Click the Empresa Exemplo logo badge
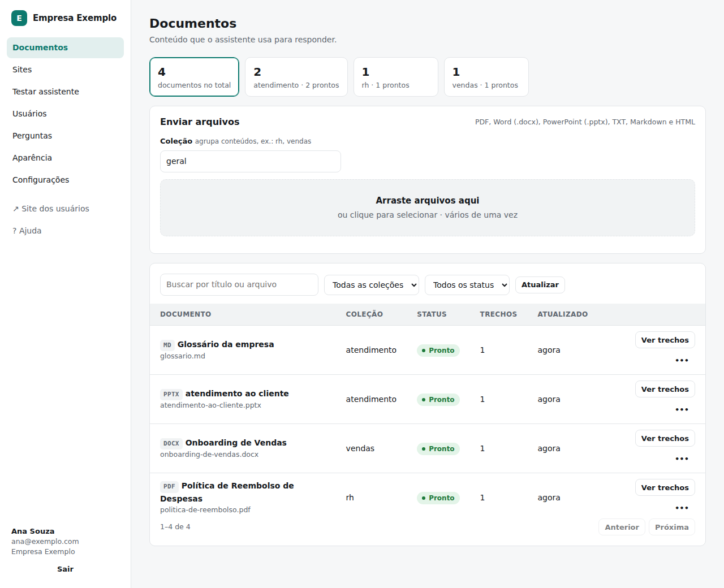 pos(19,18)
